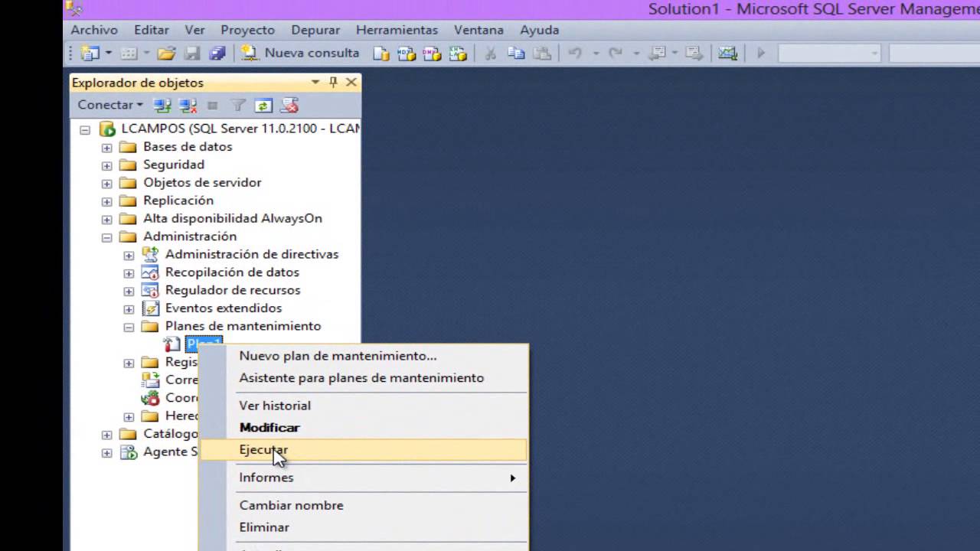Click the Refresh icon in Object Explorer
The image size is (980, 551).
[263, 106]
